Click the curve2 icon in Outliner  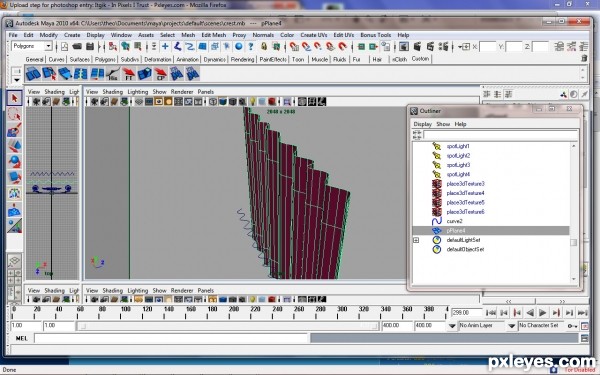click(x=437, y=221)
